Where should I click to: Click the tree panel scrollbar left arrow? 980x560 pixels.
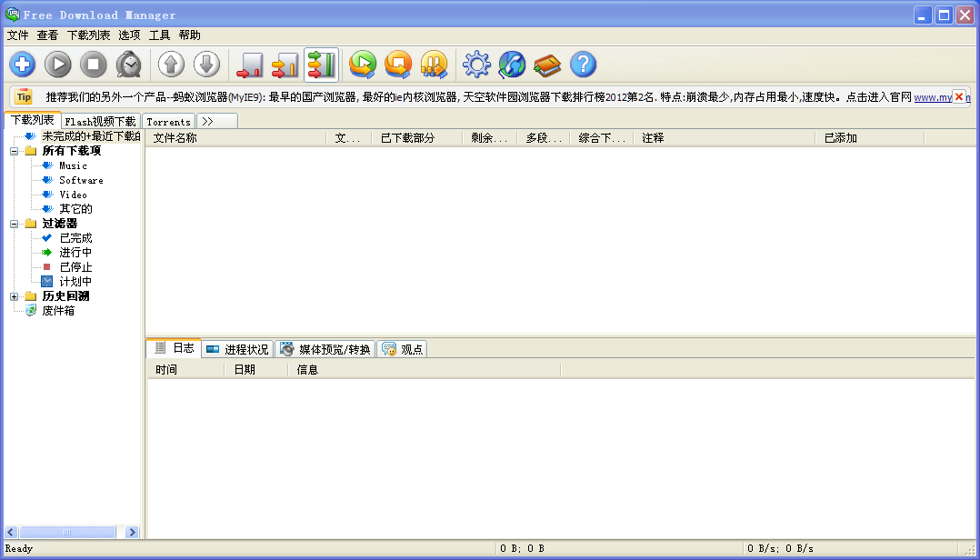click(x=10, y=532)
